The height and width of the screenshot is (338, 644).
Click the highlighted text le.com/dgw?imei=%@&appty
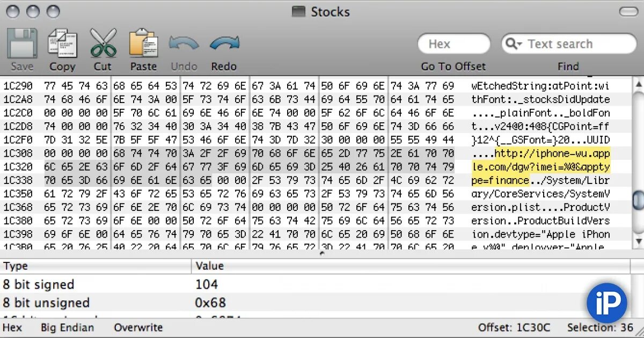click(541, 166)
